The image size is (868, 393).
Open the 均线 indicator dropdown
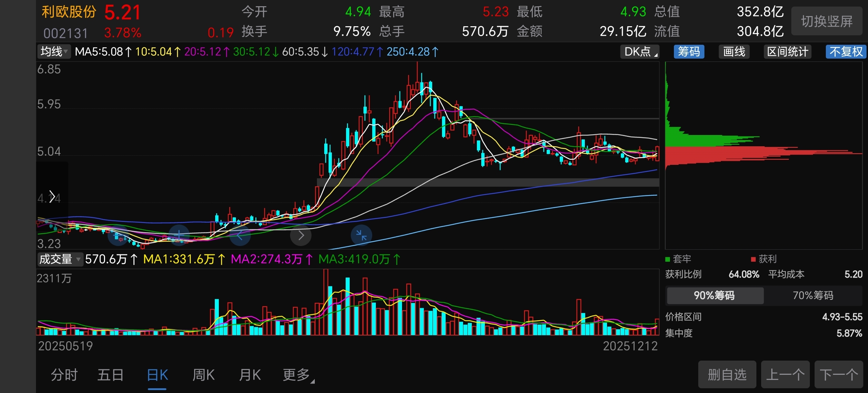pyautogui.click(x=54, y=52)
